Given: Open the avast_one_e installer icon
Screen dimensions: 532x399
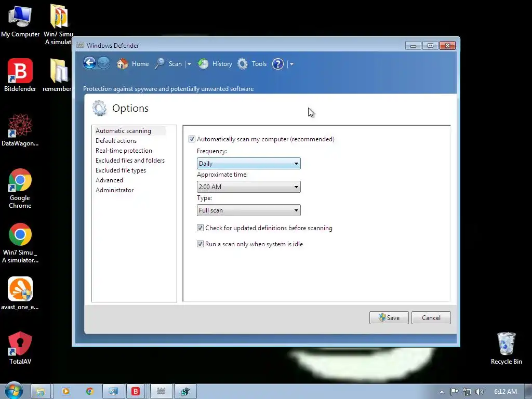Looking at the screenshot, I should 20,294.
